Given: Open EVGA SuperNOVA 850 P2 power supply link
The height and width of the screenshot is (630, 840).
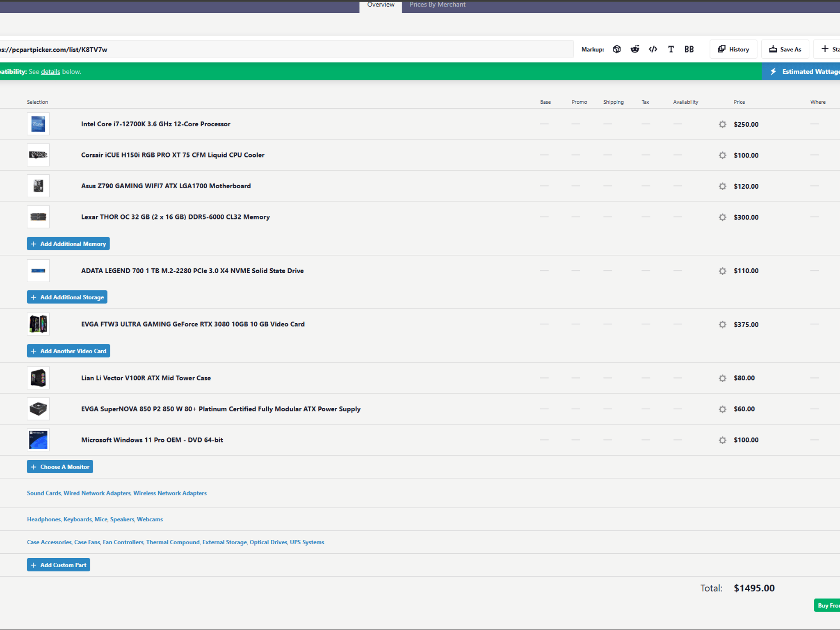Looking at the screenshot, I should pos(221,409).
